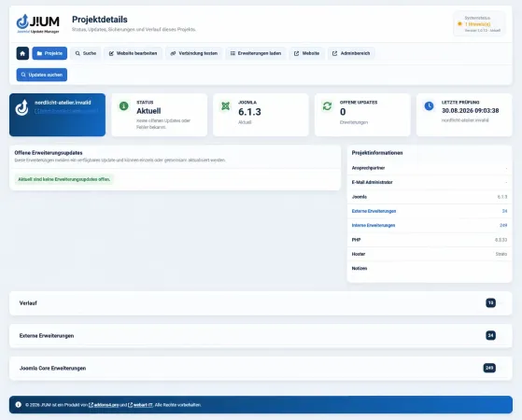Click the blue clock icon for last check
522x420 pixels.
[430, 105]
